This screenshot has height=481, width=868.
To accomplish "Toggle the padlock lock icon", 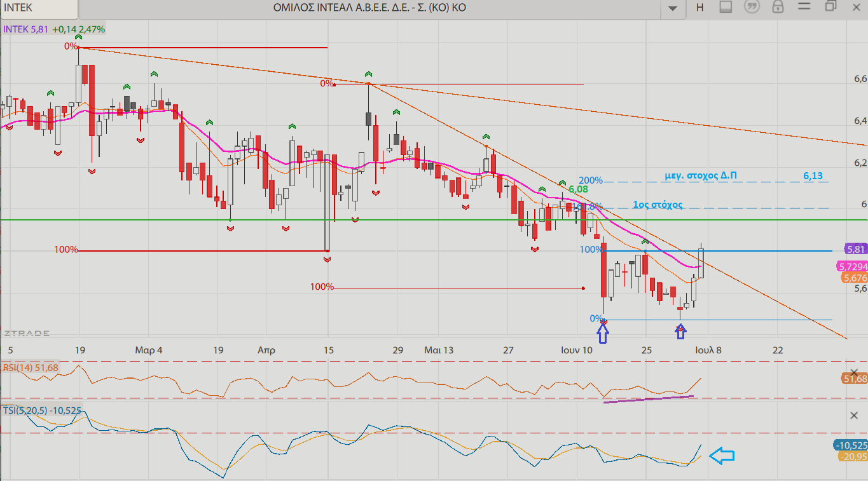I will [777, 7].
